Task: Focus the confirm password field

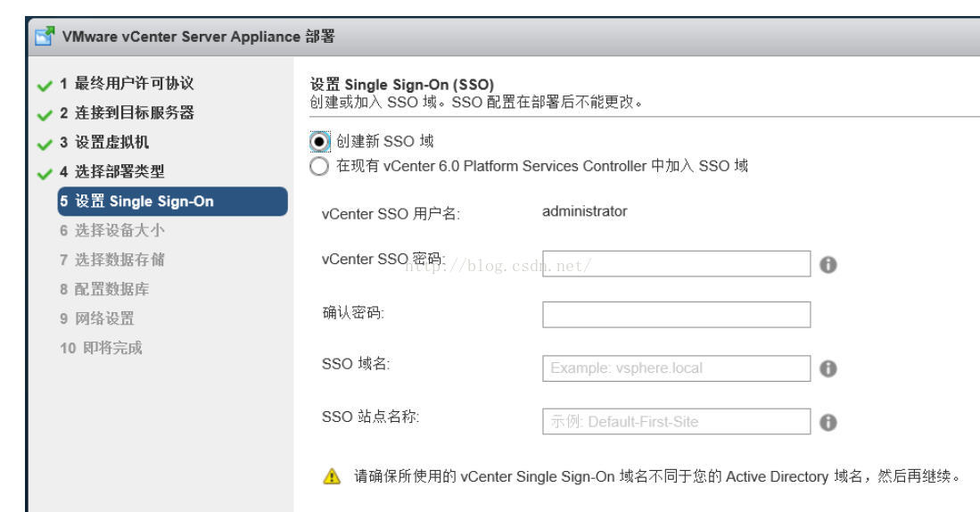Action: tap(676, 315)
